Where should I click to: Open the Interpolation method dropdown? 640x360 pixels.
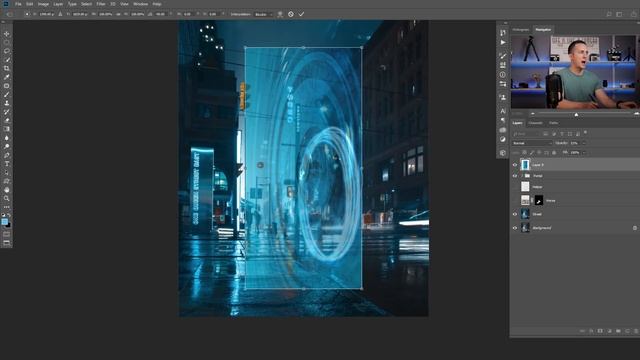point(263,14)
